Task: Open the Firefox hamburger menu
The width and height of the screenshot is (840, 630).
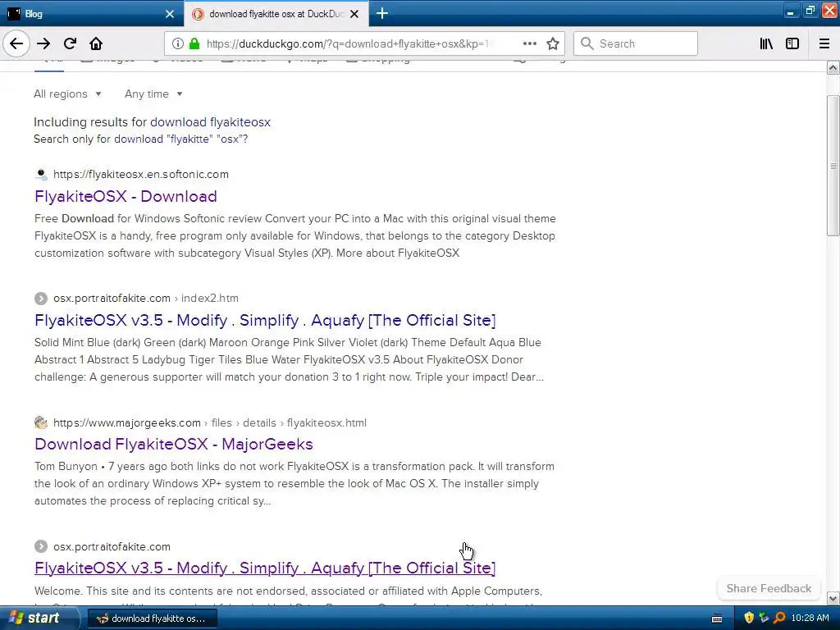Action: [x=824, y=43]
